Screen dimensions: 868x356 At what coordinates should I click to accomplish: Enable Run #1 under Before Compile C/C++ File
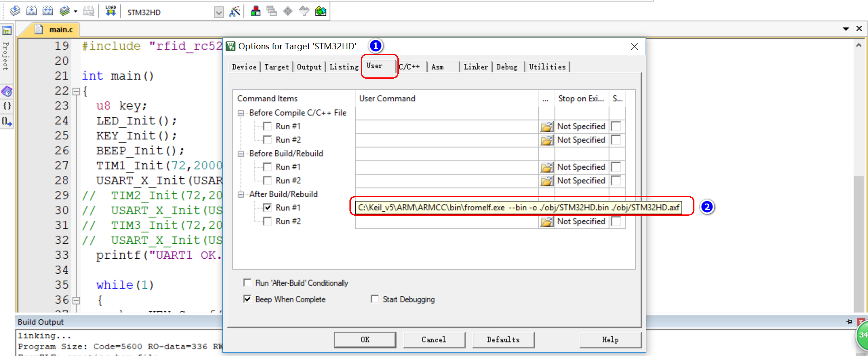(x=268, y=126)
